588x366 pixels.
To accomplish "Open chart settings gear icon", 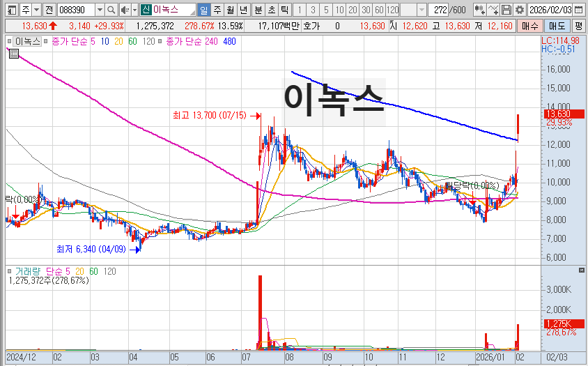I will [519, 10].
